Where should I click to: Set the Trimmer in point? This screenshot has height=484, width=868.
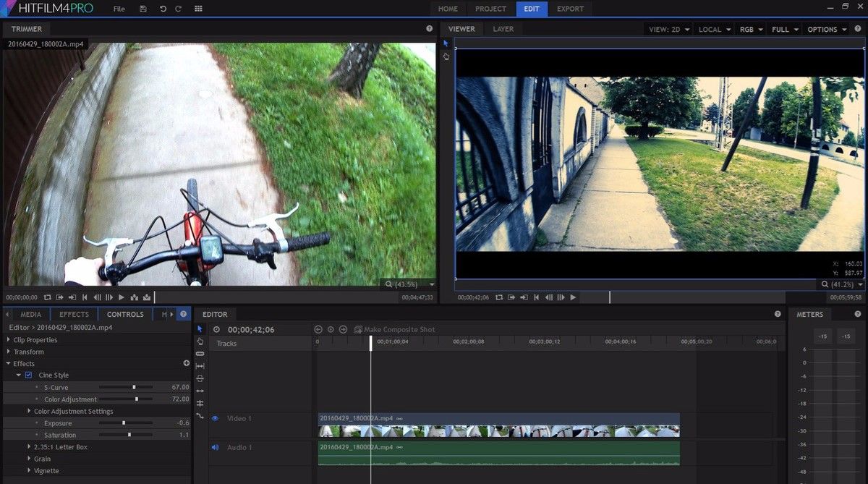click(60, 297)
